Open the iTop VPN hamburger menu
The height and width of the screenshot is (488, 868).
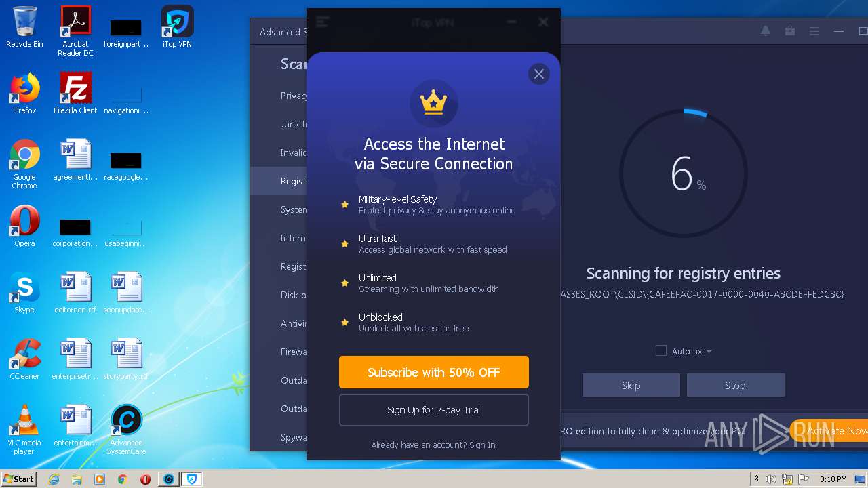(323, 22)
